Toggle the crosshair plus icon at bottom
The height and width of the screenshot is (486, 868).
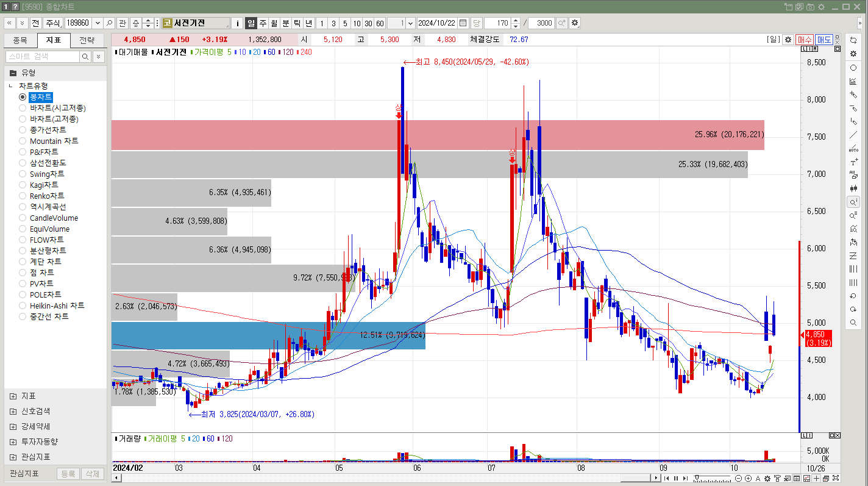(x=816, y=479)
